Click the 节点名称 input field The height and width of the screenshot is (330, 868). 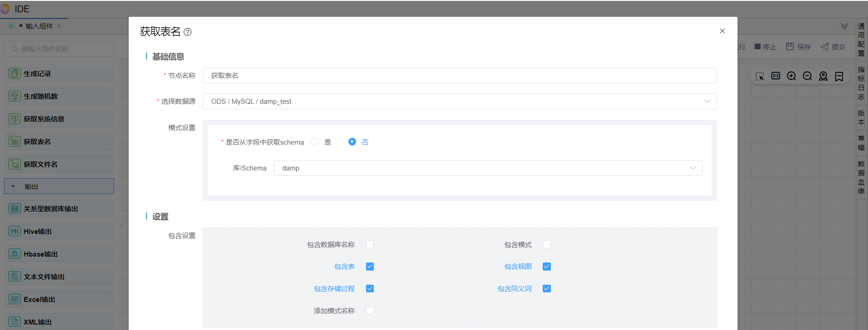point(459,76)
